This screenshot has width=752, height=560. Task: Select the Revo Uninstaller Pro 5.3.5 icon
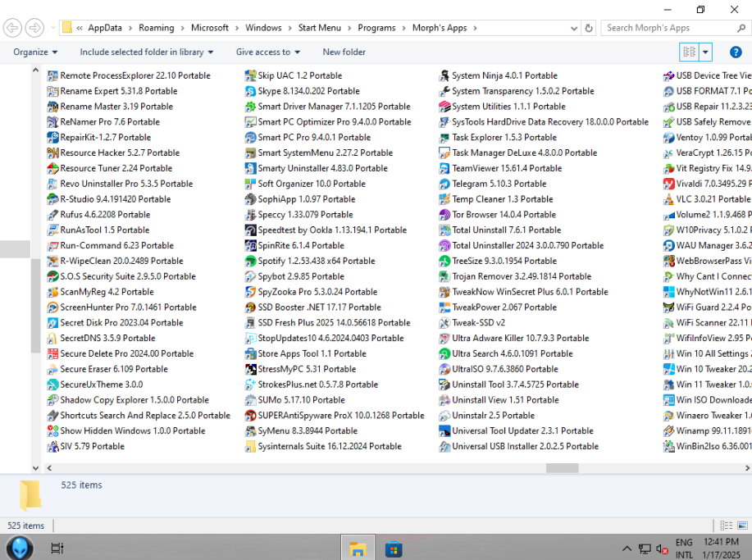(x=52, y=184)
